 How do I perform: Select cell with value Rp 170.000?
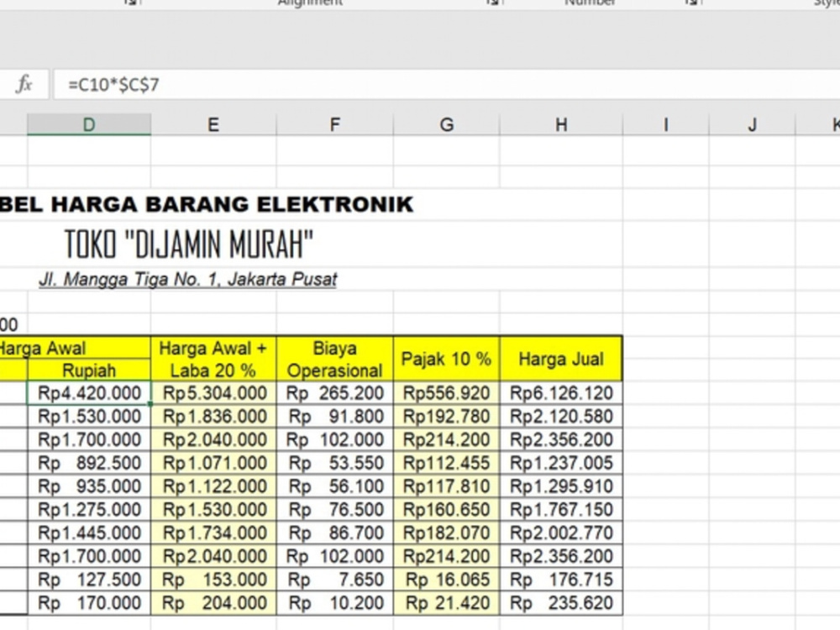click(x=89, y=603)
